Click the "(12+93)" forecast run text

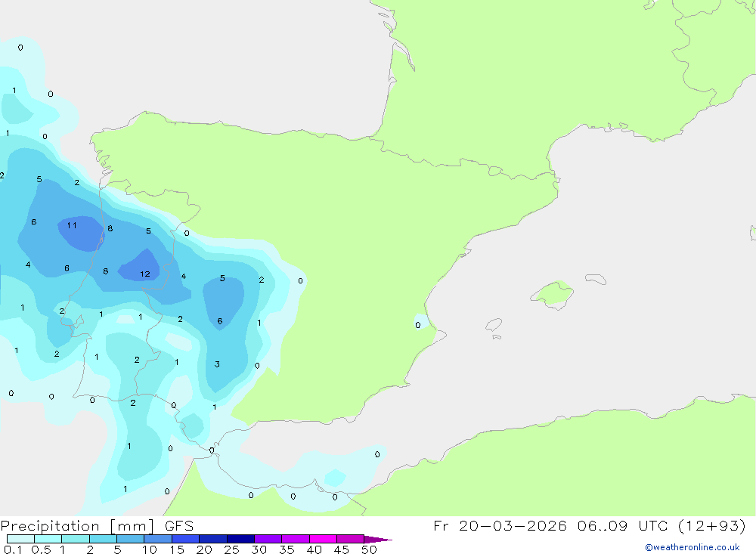tap(712, 526)
